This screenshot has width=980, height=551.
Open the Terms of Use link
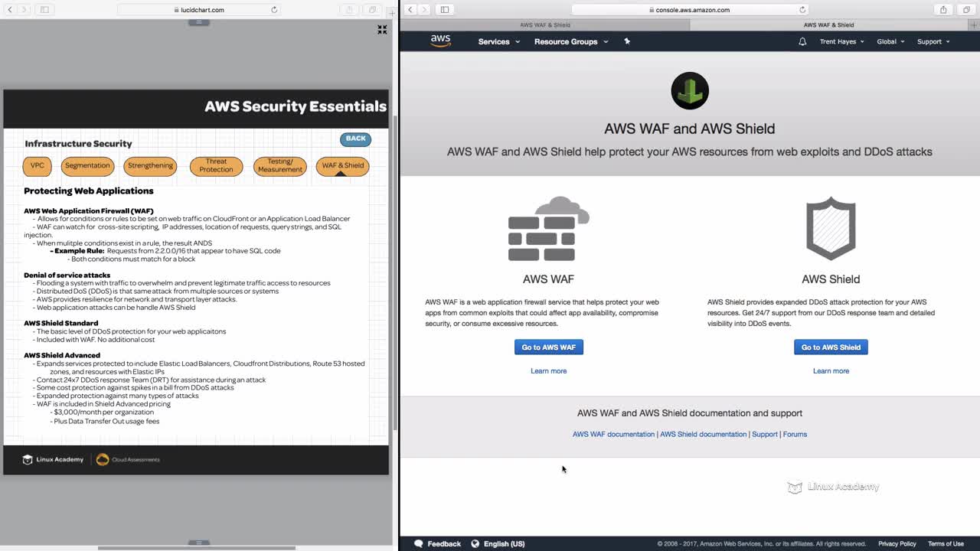(x=946, y=544)
